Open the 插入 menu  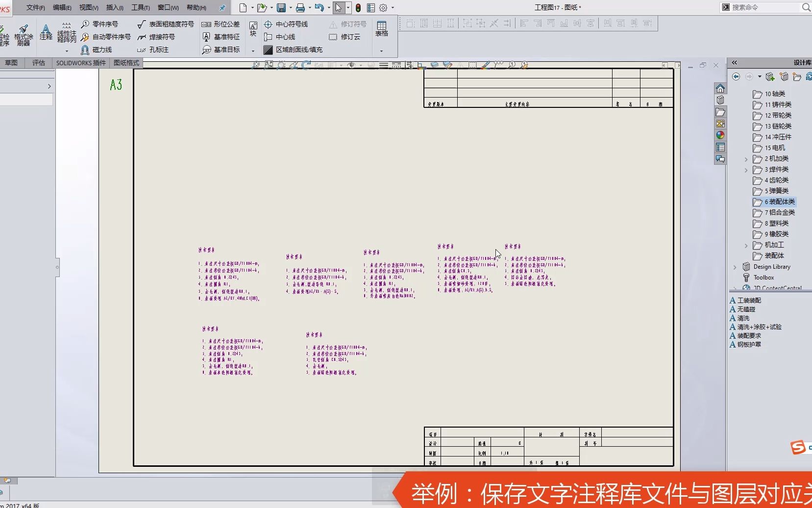pos(114,7)
